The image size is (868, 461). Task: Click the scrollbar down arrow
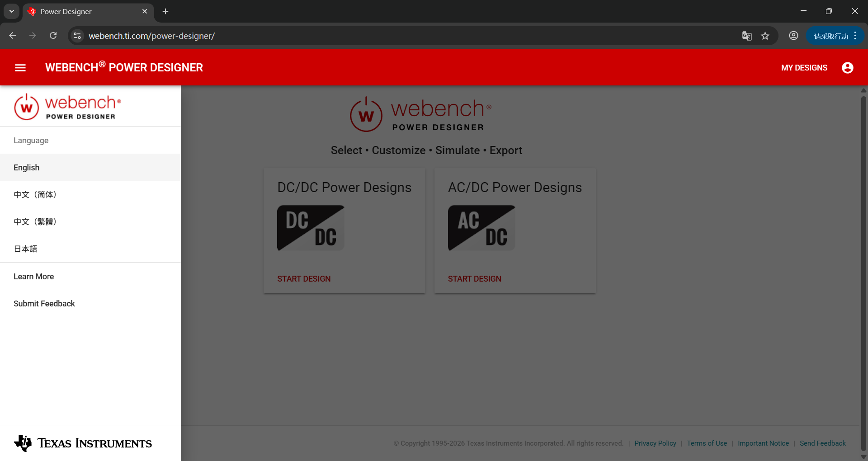coord(863,457)
